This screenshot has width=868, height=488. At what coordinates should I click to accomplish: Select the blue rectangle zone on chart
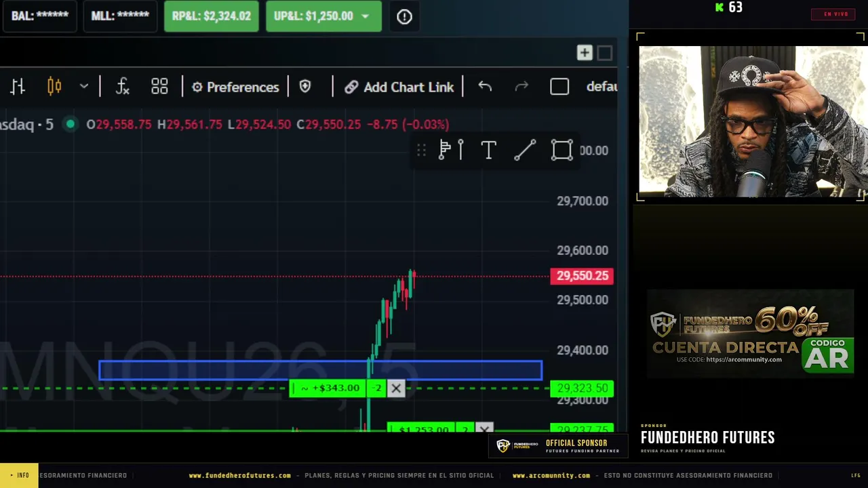tap(320, 370)
